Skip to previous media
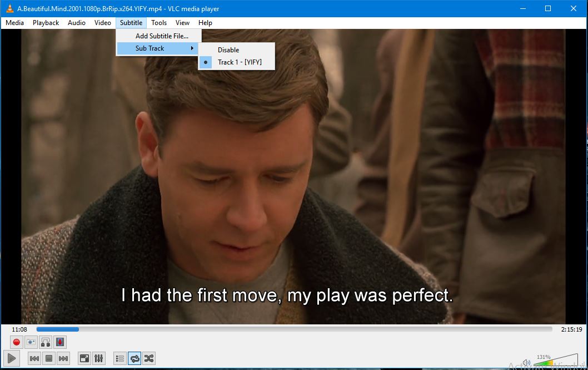 pos(34,358)
